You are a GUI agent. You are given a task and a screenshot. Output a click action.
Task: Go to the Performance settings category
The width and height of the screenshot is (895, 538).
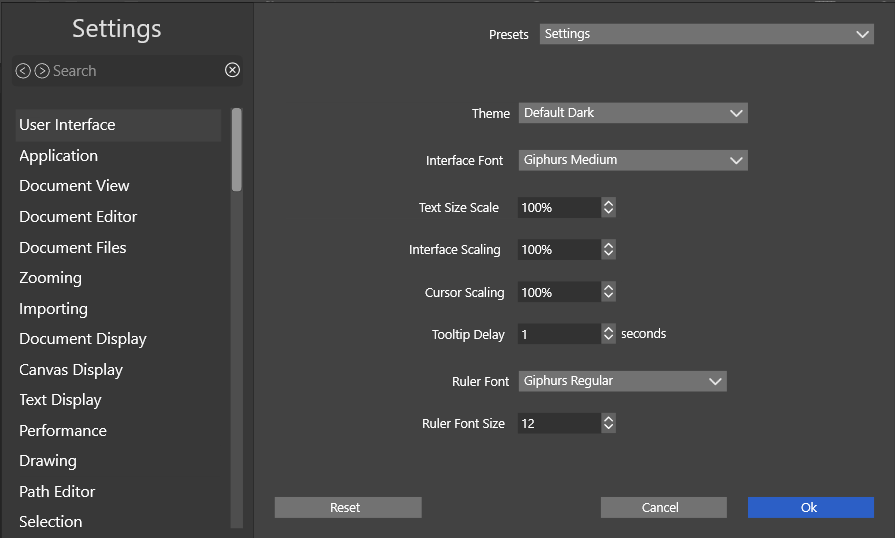pos(62,431)
